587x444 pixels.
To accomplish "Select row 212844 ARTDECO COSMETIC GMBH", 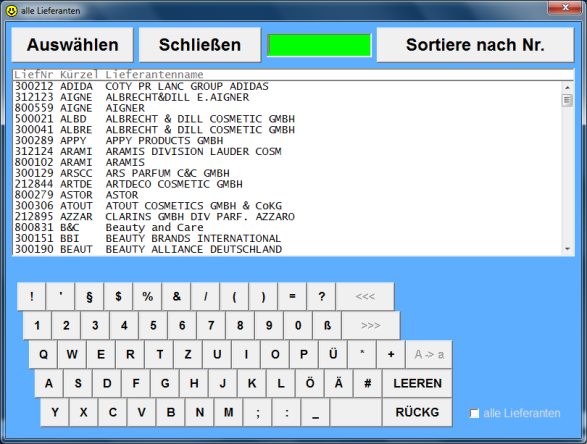I will pyautogui.click(x=288, y=184).
